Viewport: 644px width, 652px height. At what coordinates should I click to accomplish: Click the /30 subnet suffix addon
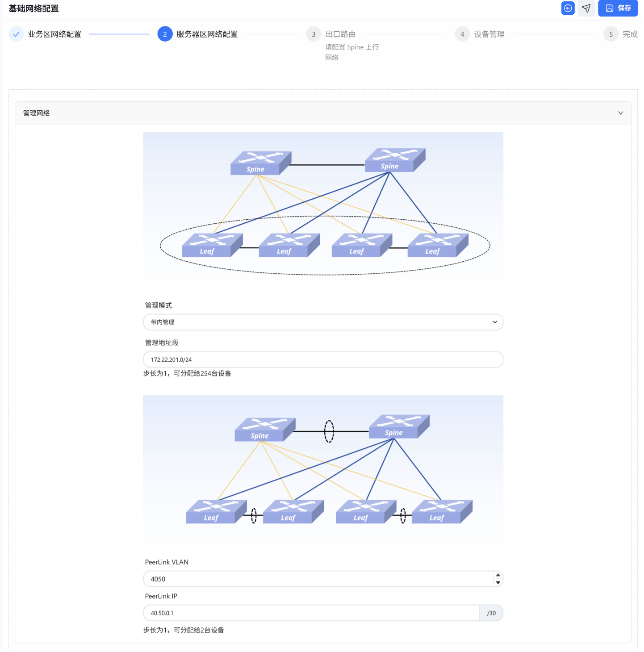[491, 613]
